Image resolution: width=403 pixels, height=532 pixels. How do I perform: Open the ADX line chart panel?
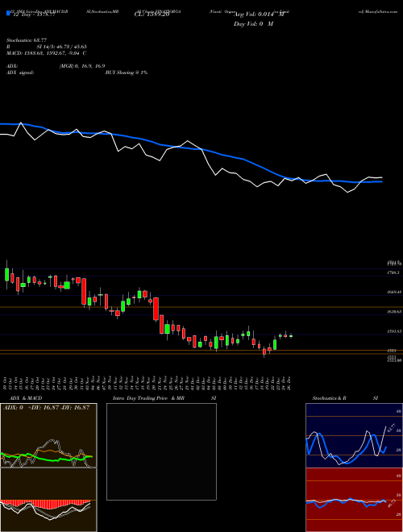tap(48, 435)
